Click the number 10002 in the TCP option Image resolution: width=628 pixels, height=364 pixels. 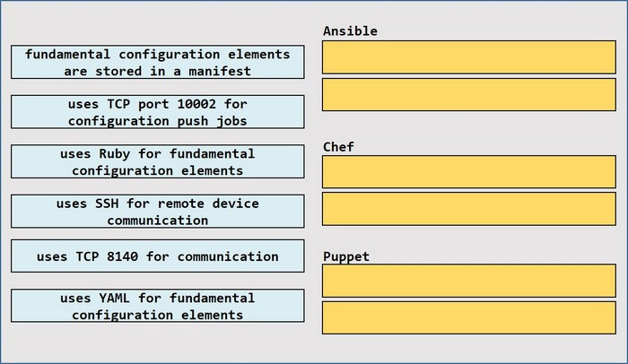coord(196,104)
